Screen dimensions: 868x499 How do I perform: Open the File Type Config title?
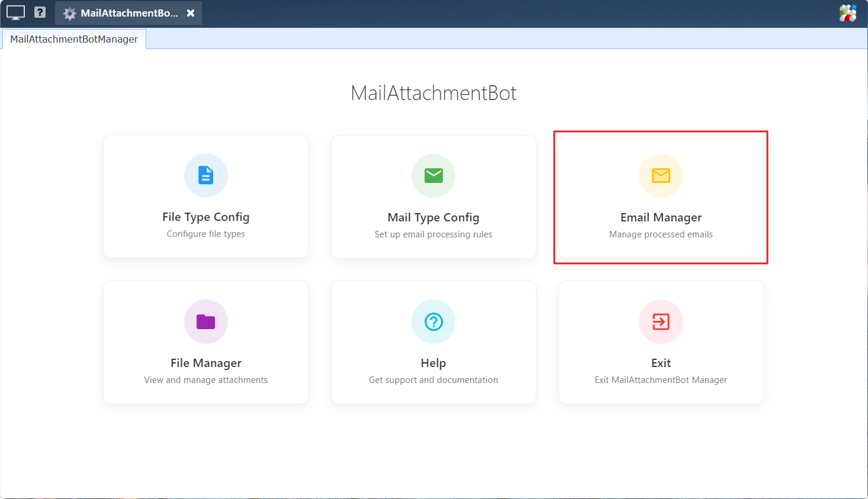[x=205, y=217]
